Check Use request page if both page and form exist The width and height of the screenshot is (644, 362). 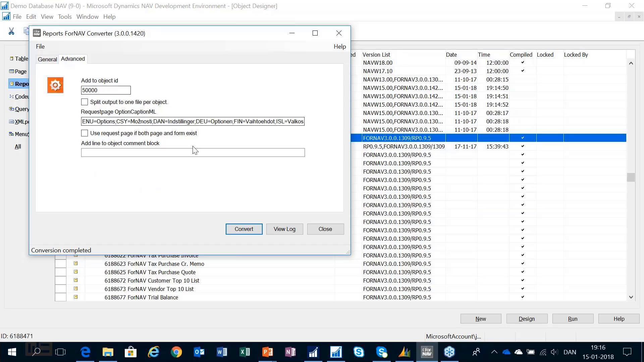[x=84, y=133]
